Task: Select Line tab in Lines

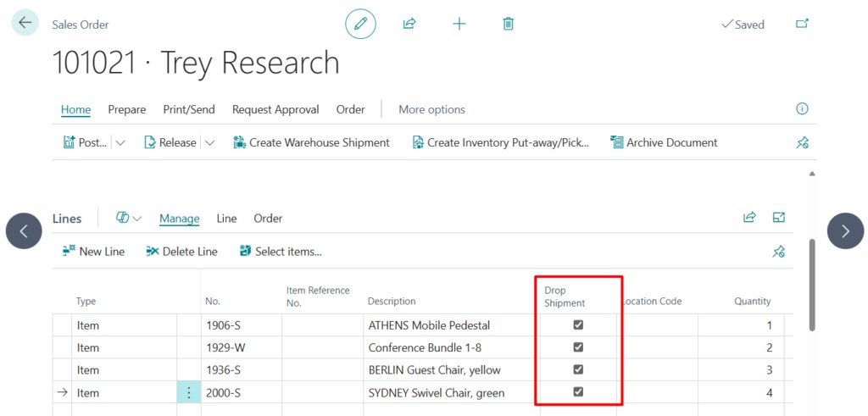Action: tap(226, 219)
